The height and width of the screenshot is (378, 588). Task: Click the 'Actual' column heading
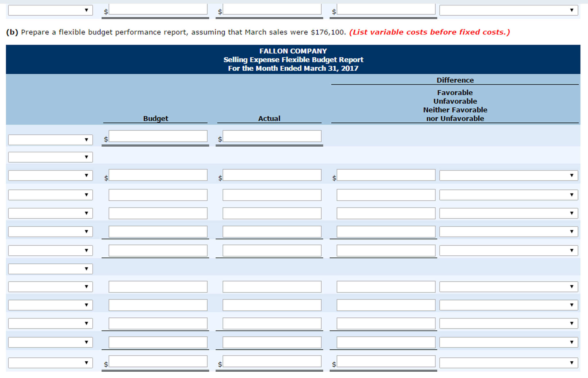pyautogui.click(x=269, y=118)
